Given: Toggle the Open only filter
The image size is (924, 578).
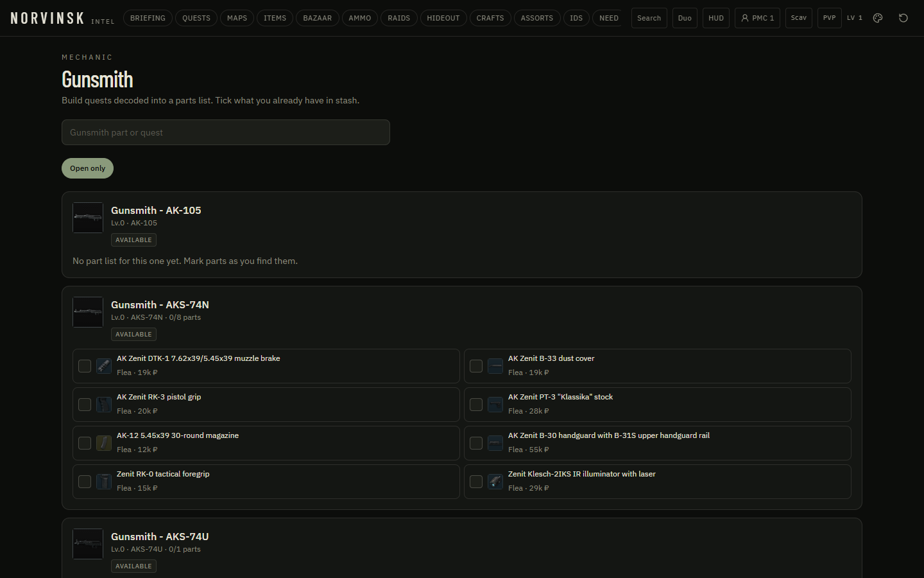Looking at the screenshot, I should point(87,168).
